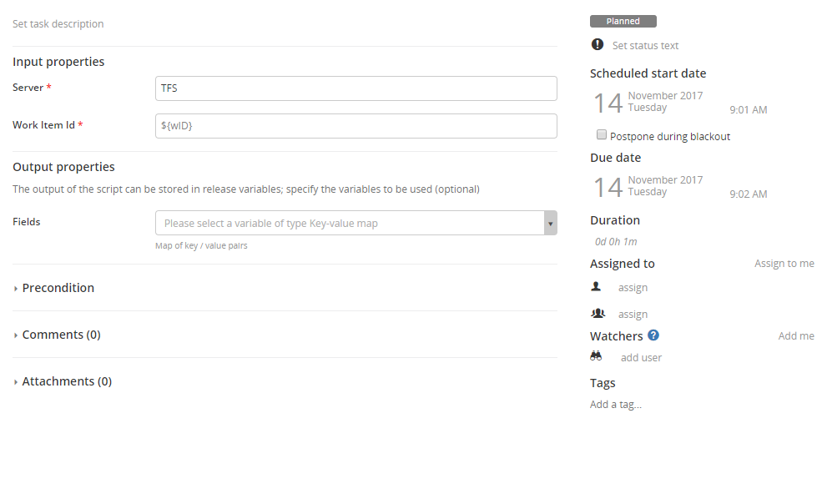Toggle Postpone during blackout checkbox
The height and width of the screenshot is (504, 827).
[602, 135]
